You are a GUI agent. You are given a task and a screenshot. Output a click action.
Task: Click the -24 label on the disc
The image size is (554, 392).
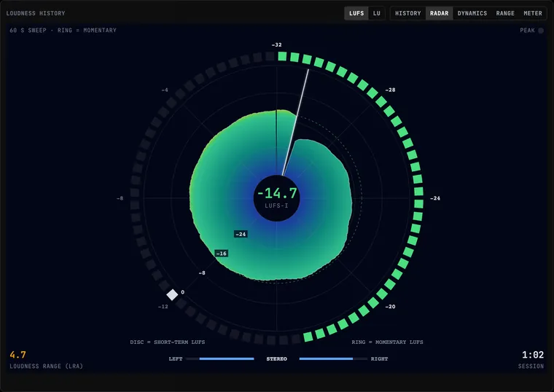pyautogui.click(x=241, y=234)
